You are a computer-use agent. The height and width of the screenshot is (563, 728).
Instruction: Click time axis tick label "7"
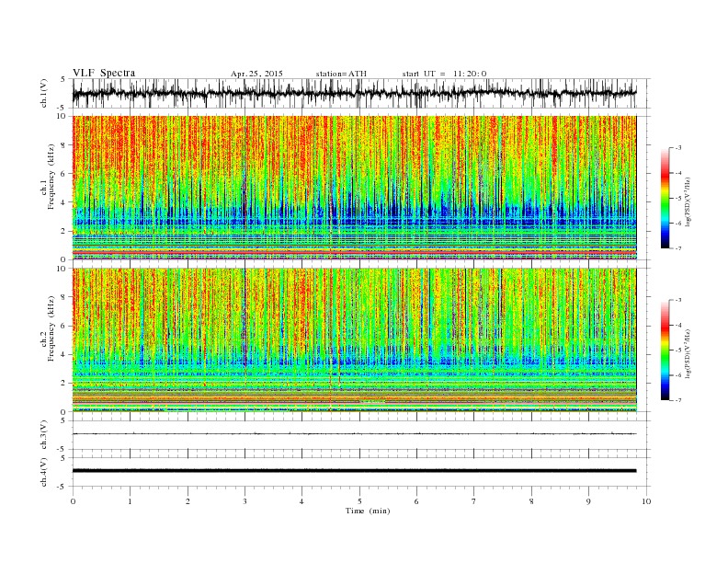(474, 501)
